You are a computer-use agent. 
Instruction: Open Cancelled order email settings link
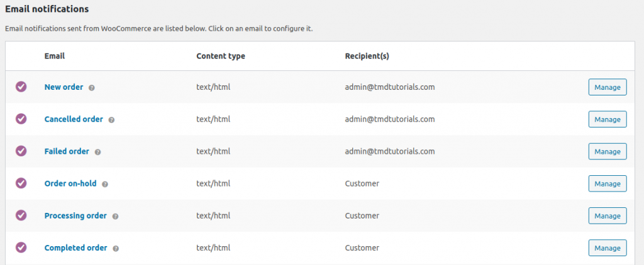74,119
